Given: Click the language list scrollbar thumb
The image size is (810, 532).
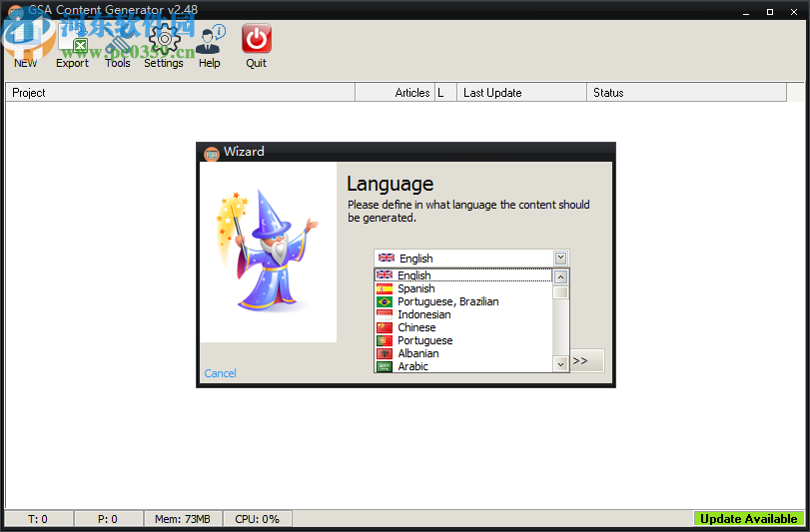Looking at the screenshot, I should [560, 292].
